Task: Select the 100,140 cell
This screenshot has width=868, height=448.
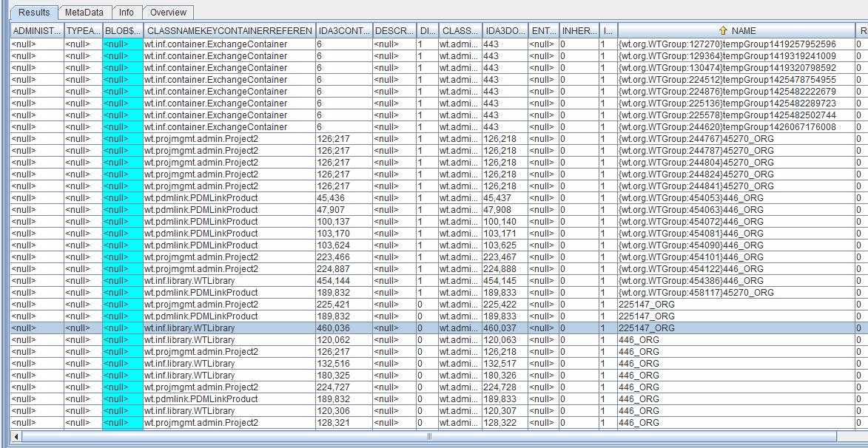Action: coord(505,222)
